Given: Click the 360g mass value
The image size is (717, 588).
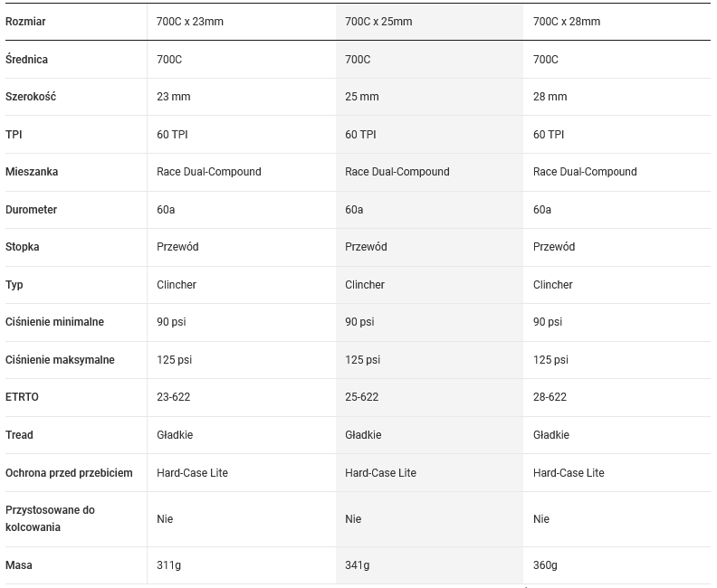Looking at the screenshot, I should point(545,565).
